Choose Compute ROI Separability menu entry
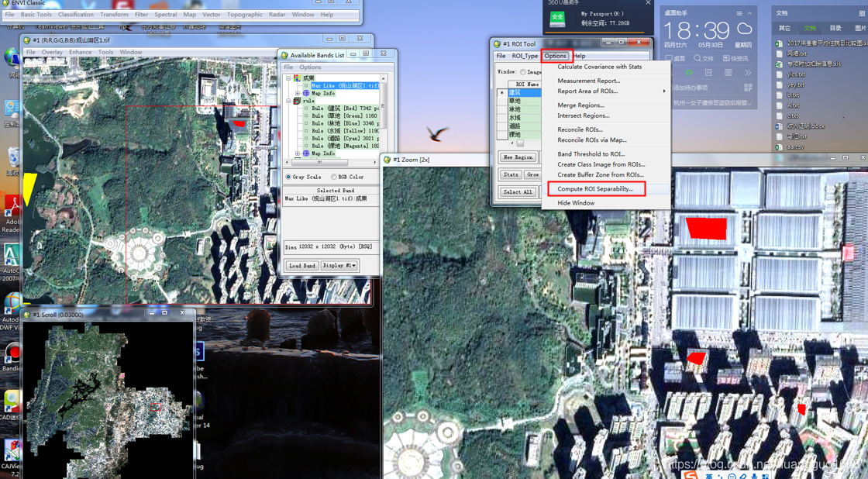 click(x=595, y=189)
